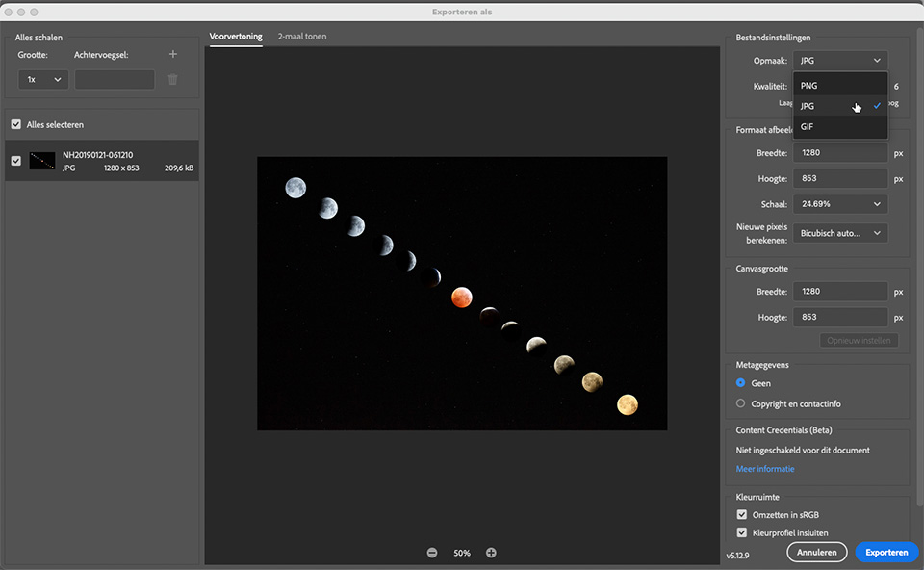
Task: Select Copyright en contactinfo option
Action: (x=741, y=403)
